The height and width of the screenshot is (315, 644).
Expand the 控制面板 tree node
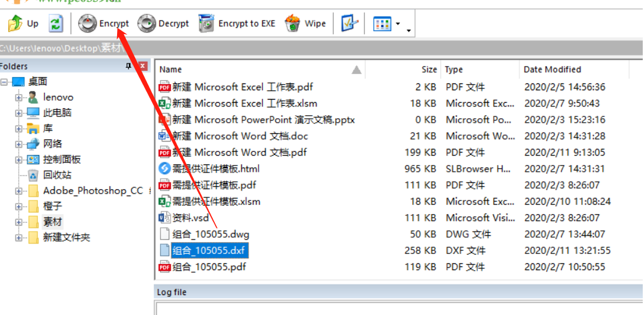(x=19, y=160)
